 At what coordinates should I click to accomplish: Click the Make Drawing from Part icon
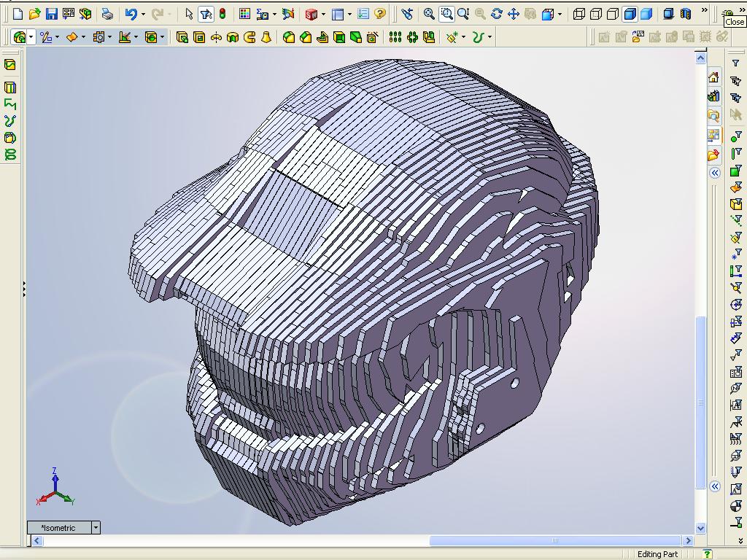tap(69, 14)
